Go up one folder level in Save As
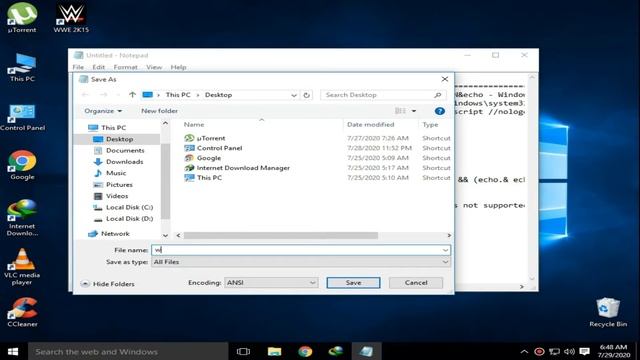Image resolution: width=640 pixels, height=360 pixels. 132,95
